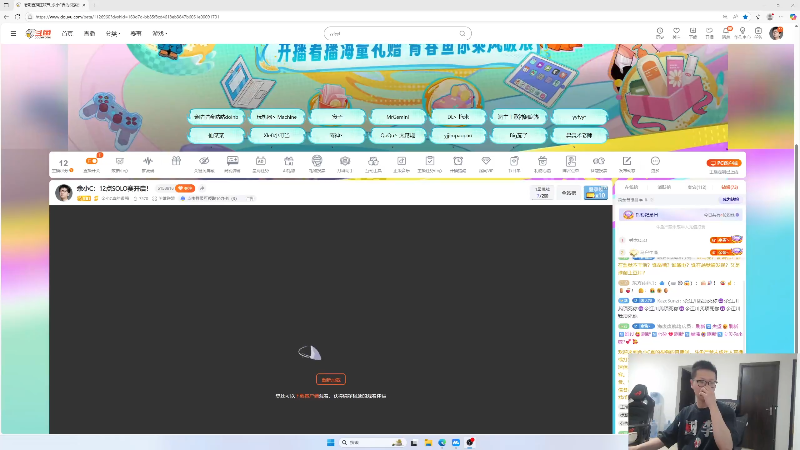The width and height of the screenshot is (800, 450).
Task: Open the helmet mask toolbar icon
Action: tap(317, 161)
